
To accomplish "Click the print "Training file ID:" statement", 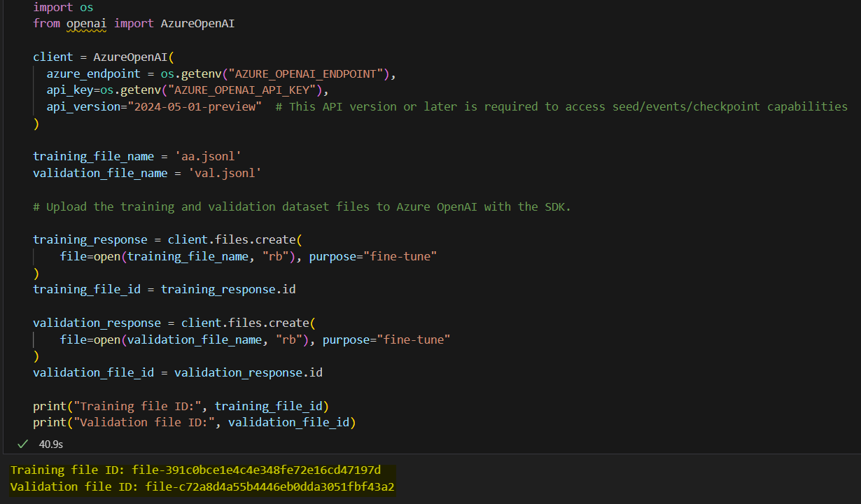I will [x=181, y=406].
